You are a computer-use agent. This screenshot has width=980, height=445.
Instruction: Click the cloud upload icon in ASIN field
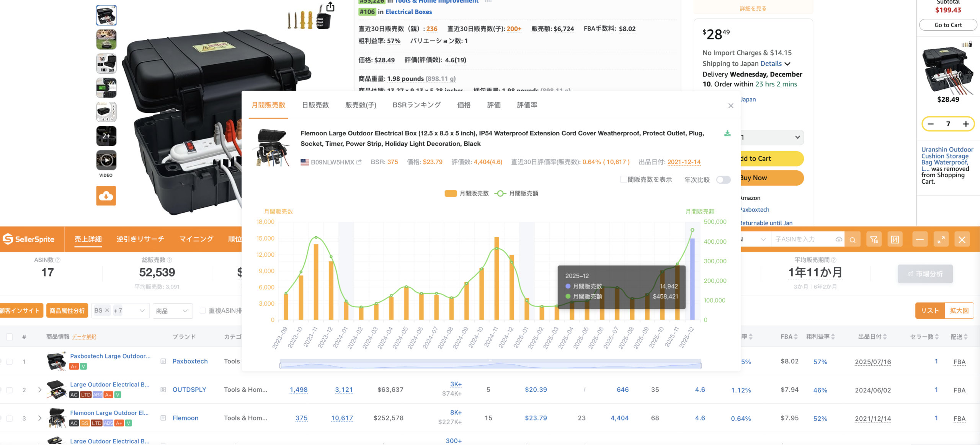(x=839, y=240)
